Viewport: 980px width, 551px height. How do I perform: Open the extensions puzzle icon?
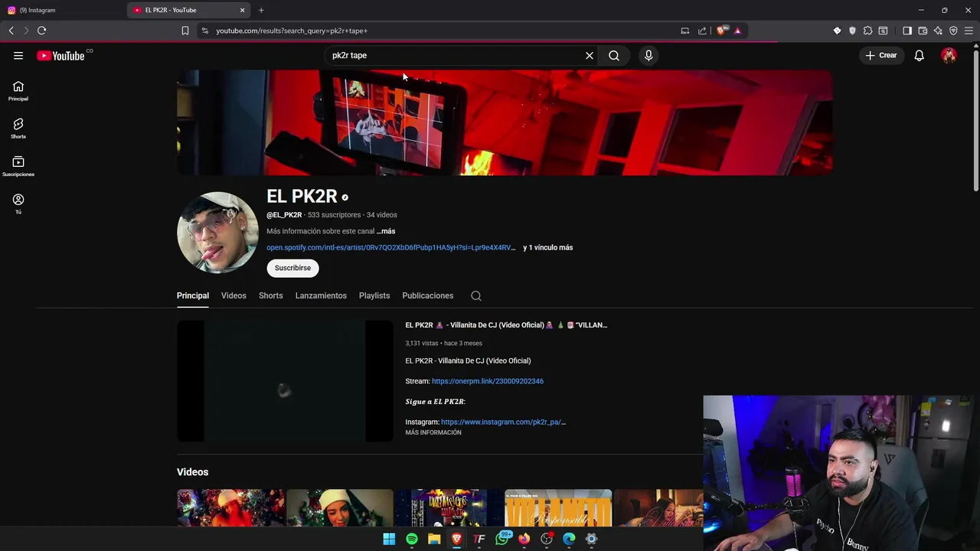click(x=867, y=31)
